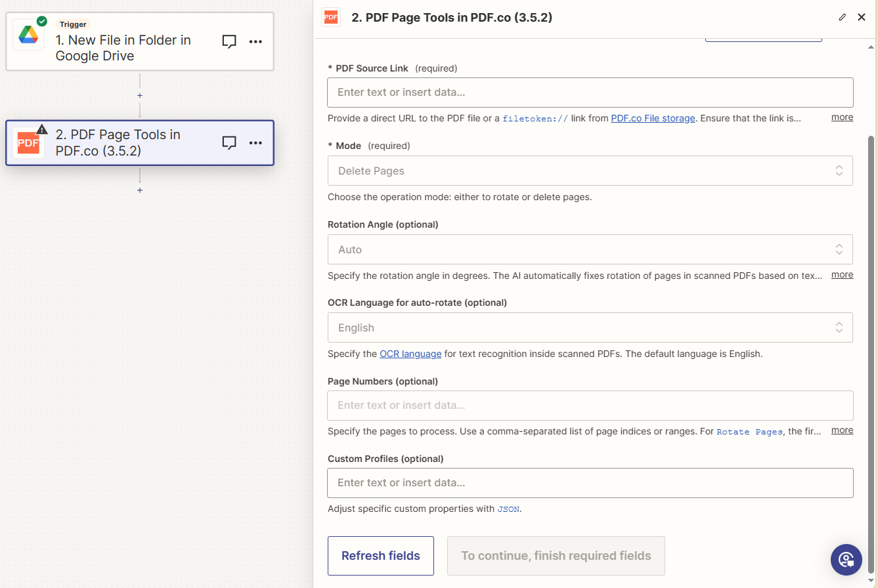878x588 pixels.
Task: Rename step using the pencil edit icon
Action: pos(843,18)
